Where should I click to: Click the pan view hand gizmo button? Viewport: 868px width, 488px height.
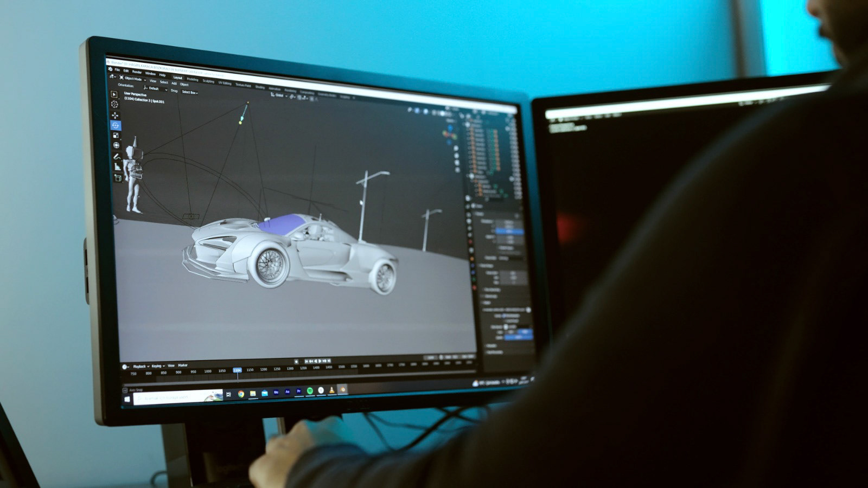[x=457, y=156]
